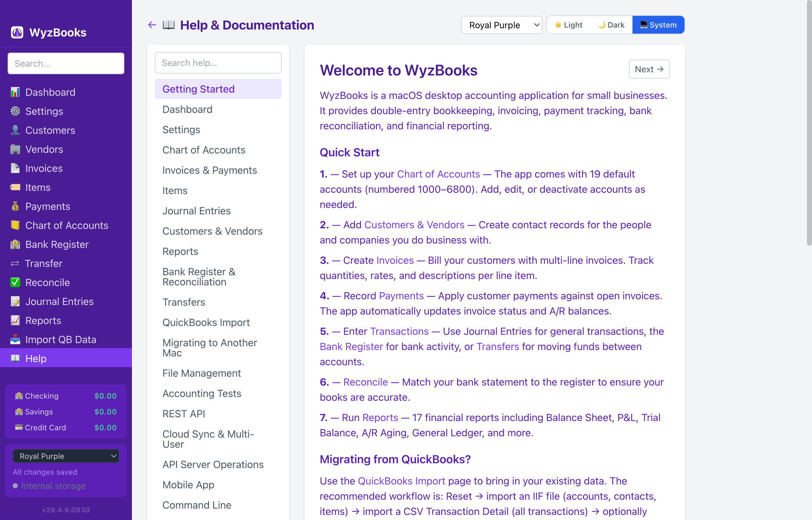The height and width of the screenshot is (520, 812).
Task: Follow the Customers & Vendors link in Quick Start
Action: pos(414,225)
